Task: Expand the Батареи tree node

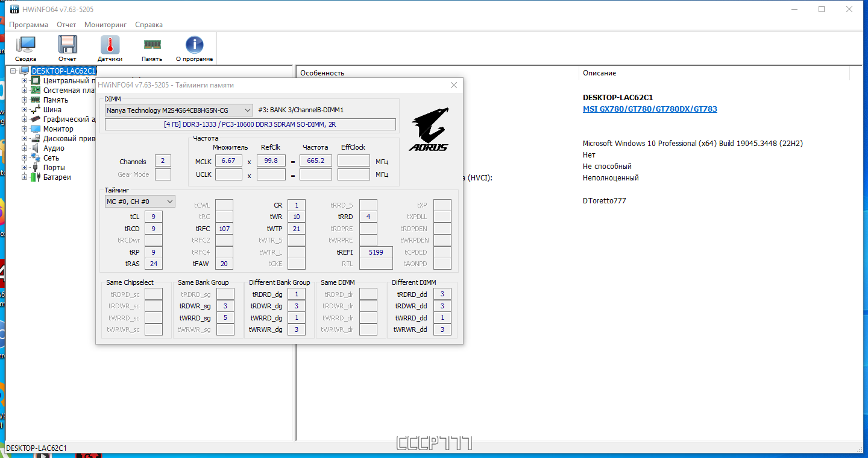Action: (25, 177)
